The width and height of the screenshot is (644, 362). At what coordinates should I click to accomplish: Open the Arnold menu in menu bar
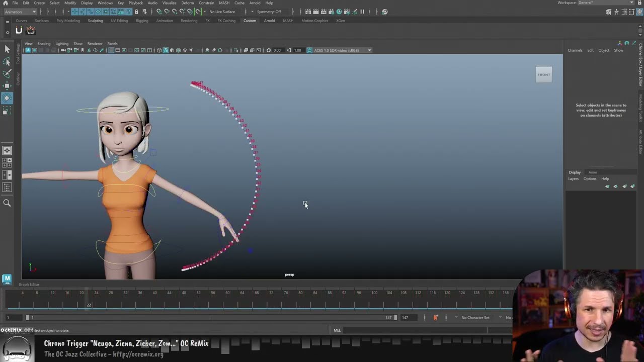point(255,3)
